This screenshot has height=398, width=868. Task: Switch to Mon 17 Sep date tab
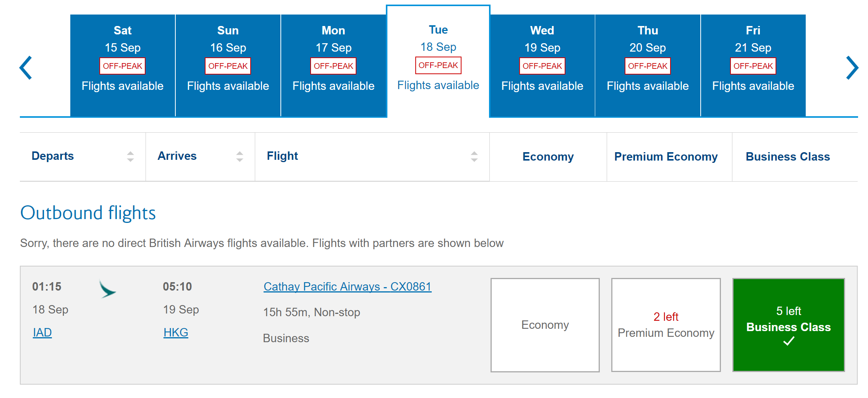tap(334, 65)
